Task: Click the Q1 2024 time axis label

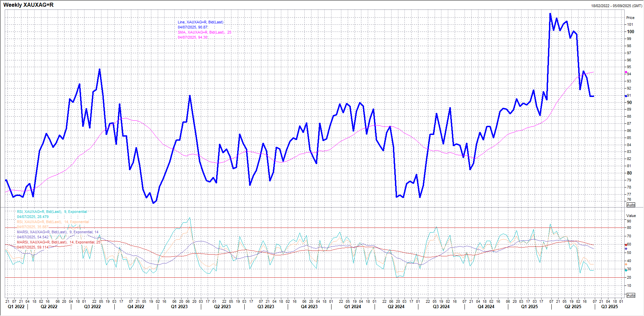Action: coord(353,307)
